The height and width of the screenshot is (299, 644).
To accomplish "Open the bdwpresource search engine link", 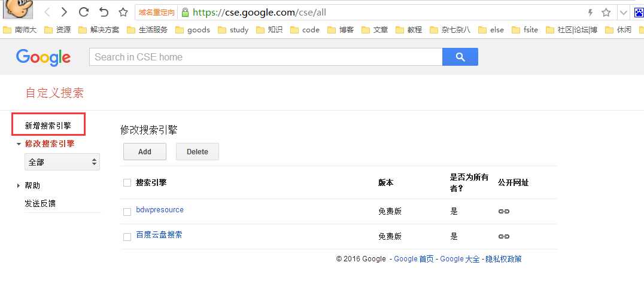I will [160, 209].
